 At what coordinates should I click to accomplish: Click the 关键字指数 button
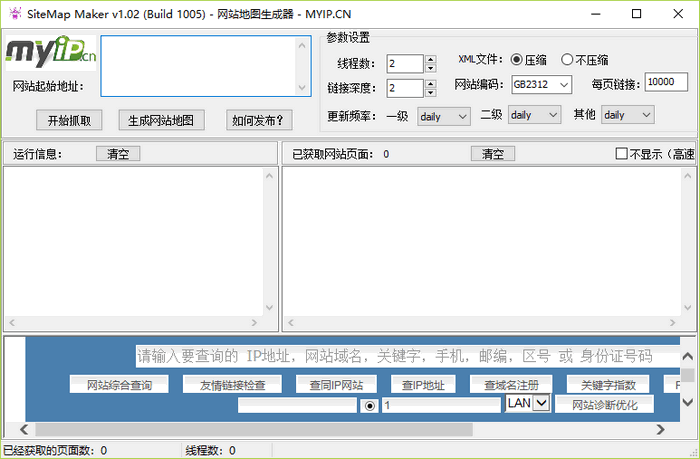(608, 384)
